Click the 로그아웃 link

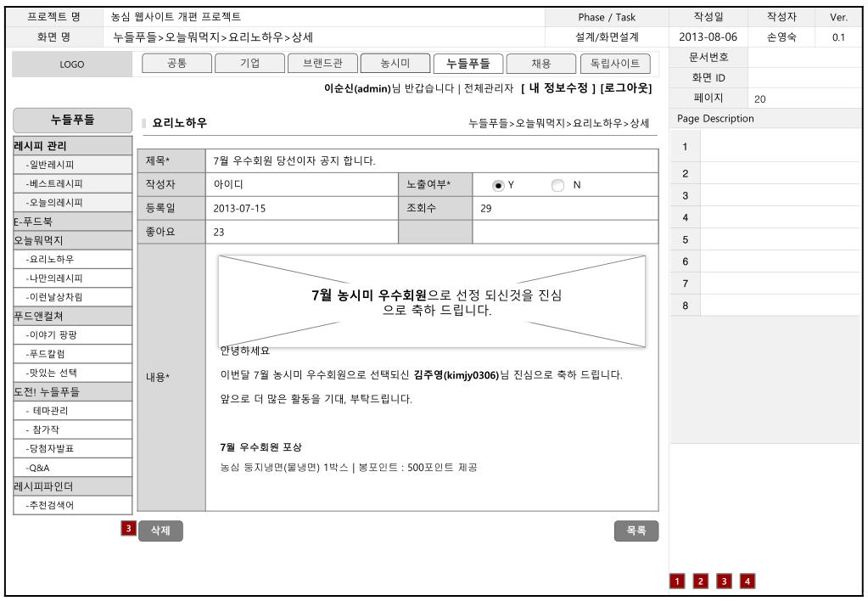click(x=626, y=88)
